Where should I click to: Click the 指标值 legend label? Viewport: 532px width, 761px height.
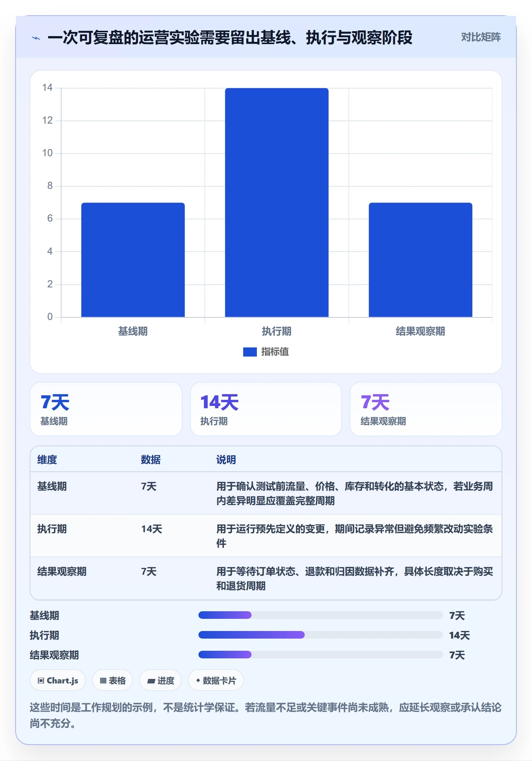(275, 352)
